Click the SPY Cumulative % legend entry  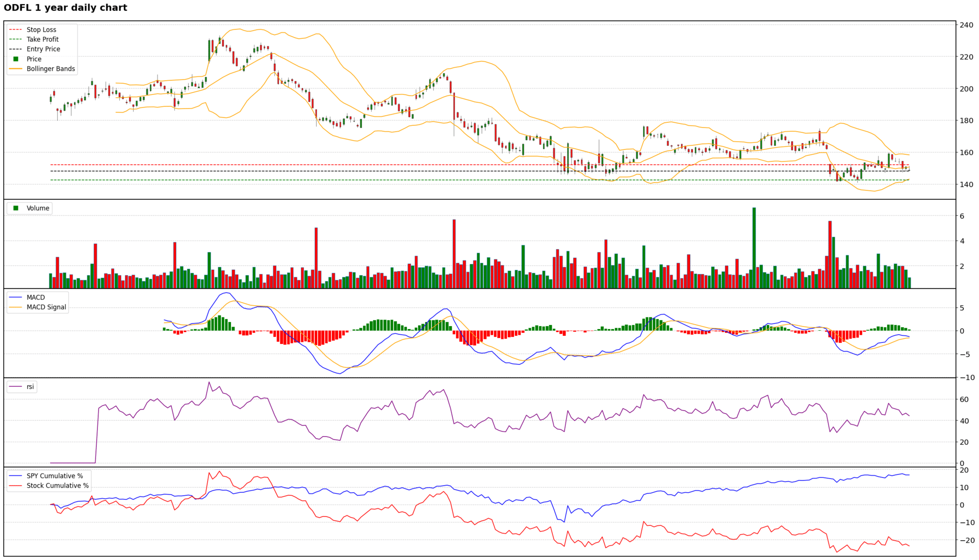coord(55,476)
